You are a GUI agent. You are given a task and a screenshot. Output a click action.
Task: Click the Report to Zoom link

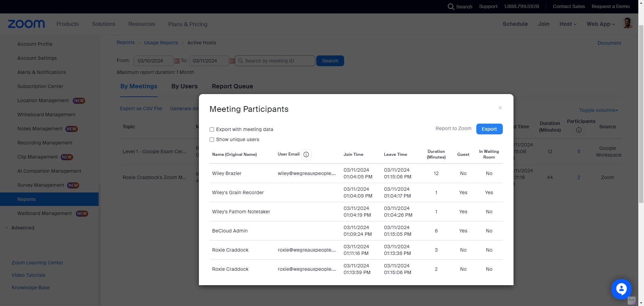coord(453,128)
